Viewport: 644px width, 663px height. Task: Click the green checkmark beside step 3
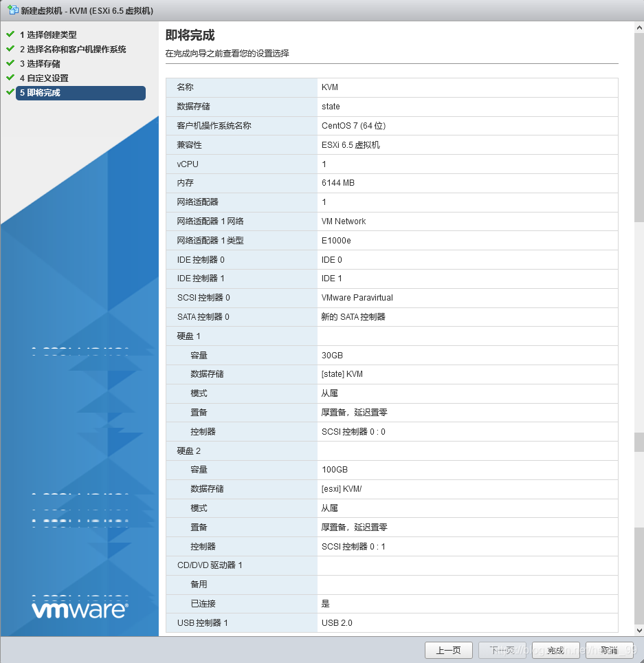coord(10,63)
